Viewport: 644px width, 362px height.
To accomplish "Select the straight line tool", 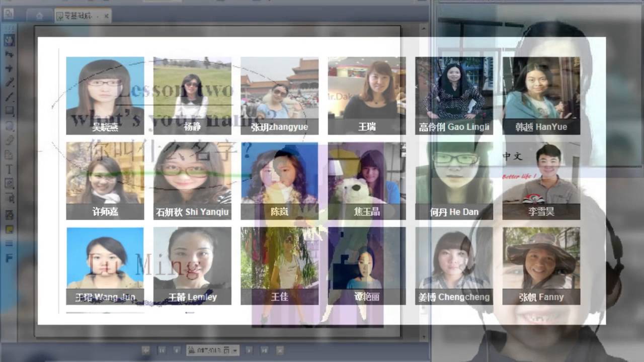I will [9, 97].
